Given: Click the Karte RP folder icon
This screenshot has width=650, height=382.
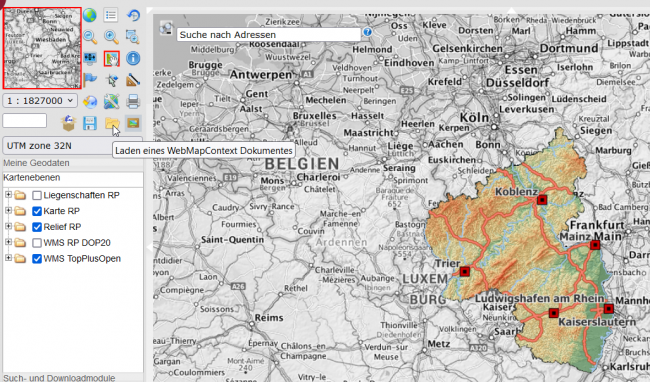Looking at the screenshot, I should coord(20,211).
